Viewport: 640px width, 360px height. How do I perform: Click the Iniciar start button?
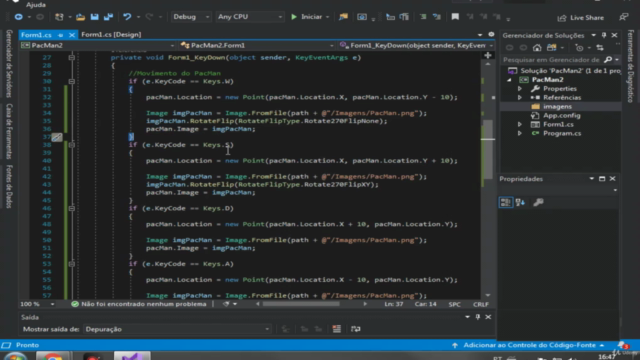pyautogui.click(x=306, y=17)
